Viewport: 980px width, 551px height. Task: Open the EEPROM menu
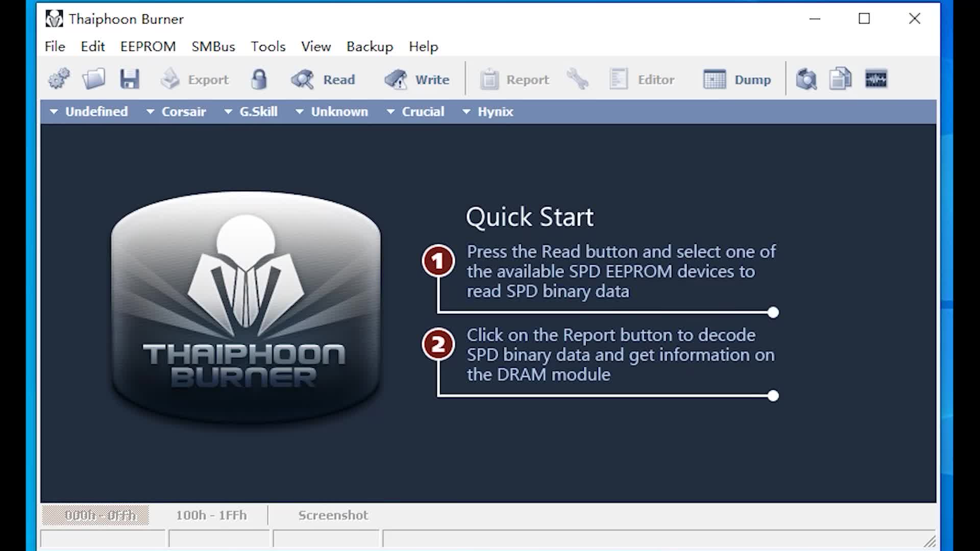[148, 46]
